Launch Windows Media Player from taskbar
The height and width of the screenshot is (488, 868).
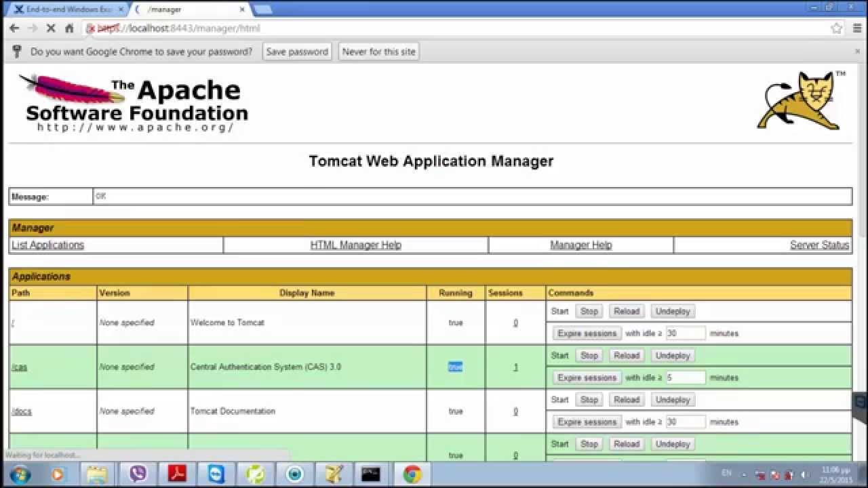click(x=58, y=474)
